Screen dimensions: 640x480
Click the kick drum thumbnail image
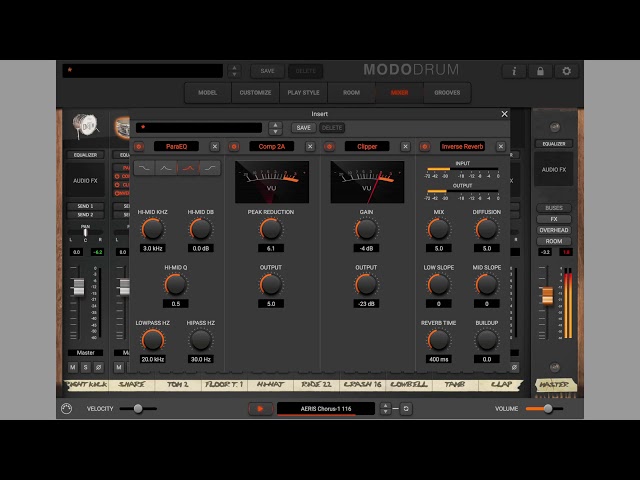pos(85,125)
